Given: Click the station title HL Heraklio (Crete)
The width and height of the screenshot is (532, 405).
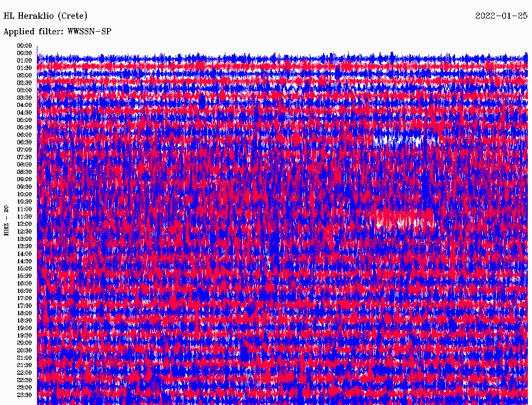Looking at the screenshot, I should (46, 16).
